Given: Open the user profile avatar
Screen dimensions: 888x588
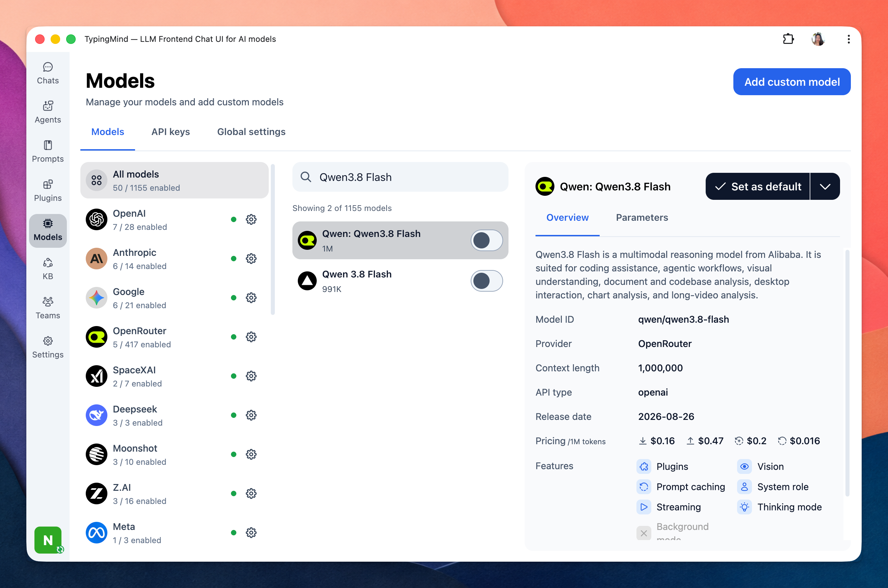Looking at the screenshot, I should pos(818,39).
